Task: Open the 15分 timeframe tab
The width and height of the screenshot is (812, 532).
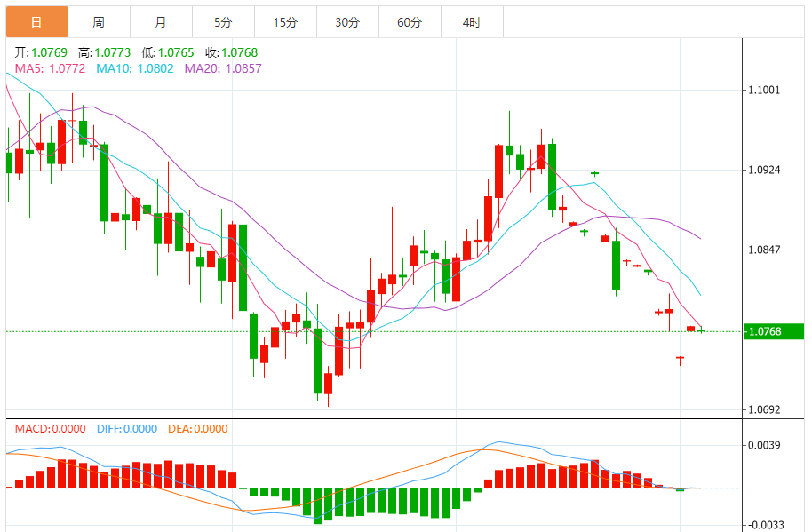Action: click(x=285, y=22)
